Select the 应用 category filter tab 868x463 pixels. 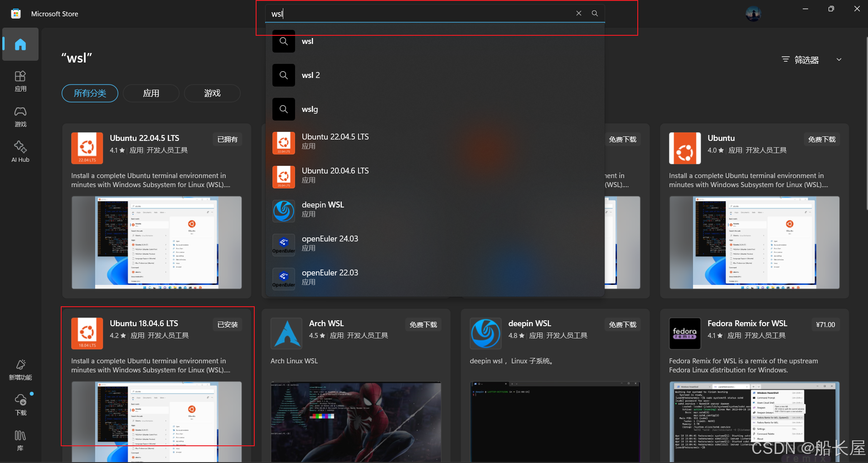click(x=151, y=93)
